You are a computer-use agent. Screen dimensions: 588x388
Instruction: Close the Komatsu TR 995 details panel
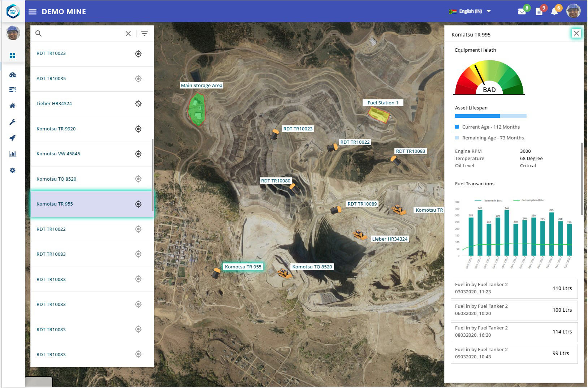(576, 33)
